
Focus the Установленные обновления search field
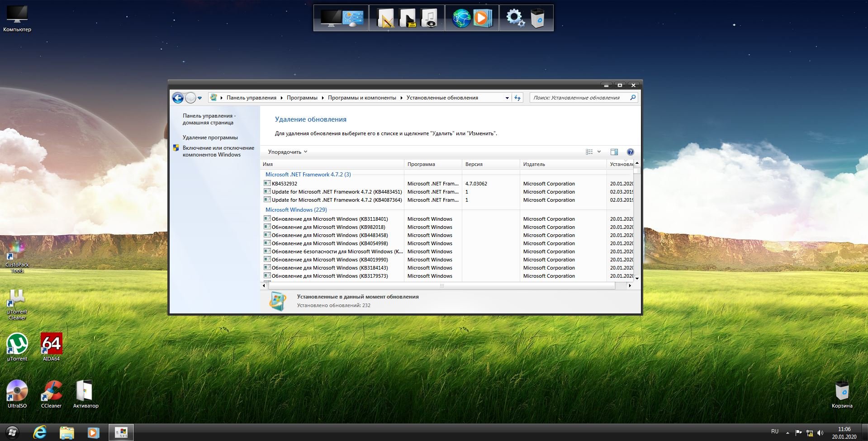[580, 98]
